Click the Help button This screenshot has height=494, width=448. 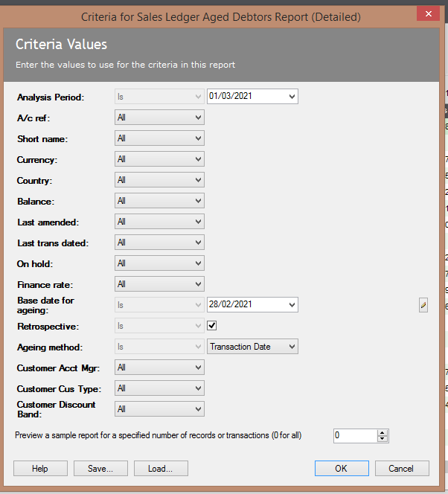pos(40,469)
